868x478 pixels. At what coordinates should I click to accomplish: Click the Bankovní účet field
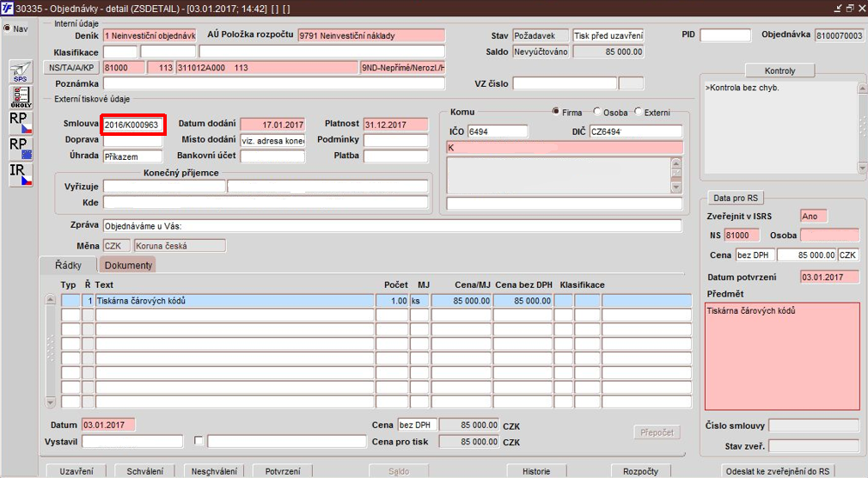pos(272,156)
